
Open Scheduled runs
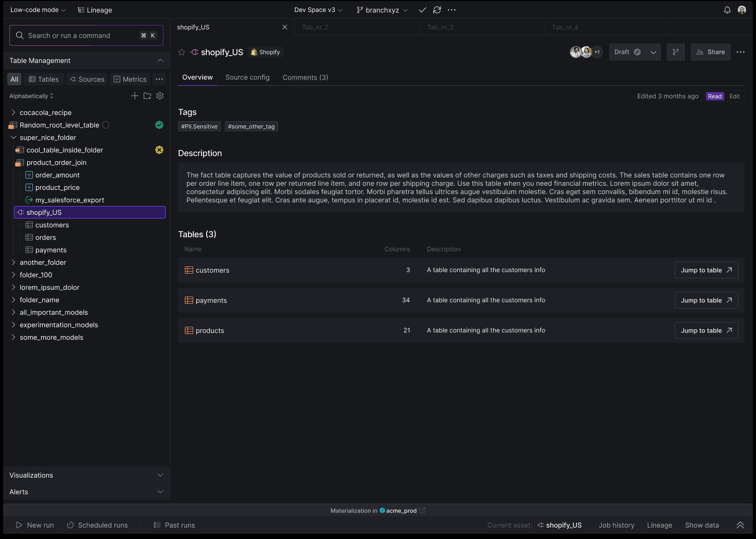pyautogui.click(x=97, y=525)
